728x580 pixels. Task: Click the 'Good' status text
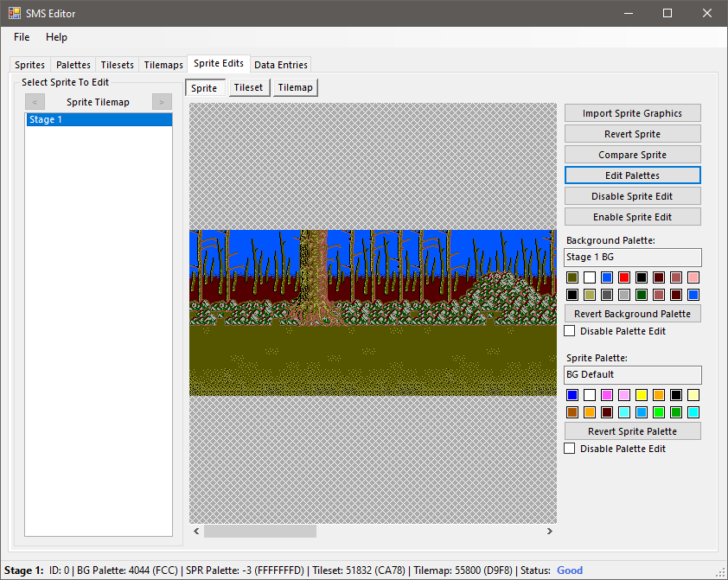click(570, 570)
